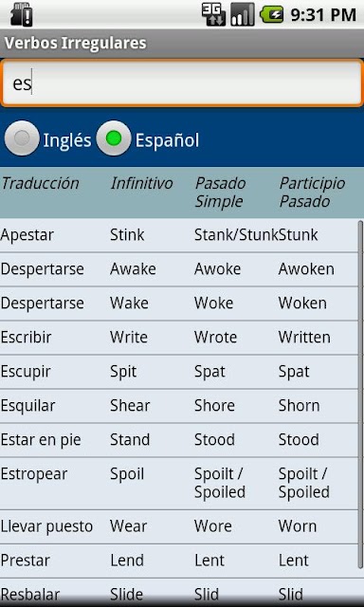Select the Escupir / Spit row
This screenshot has height=607, width=364.
pyautogui.click(x=179, y=372)
